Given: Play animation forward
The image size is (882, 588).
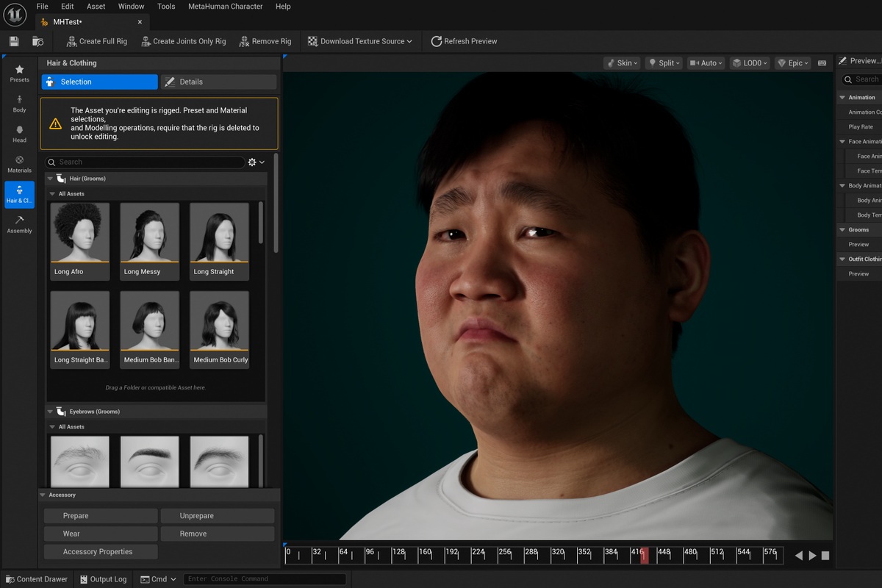Looking at the screenshot, I should [x=812, y=556].
